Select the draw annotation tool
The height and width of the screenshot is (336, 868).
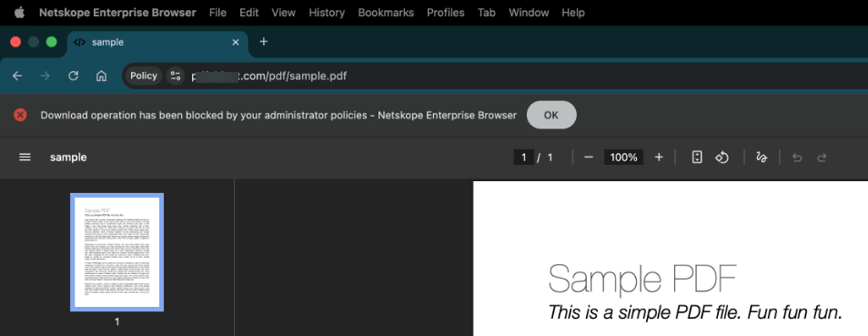(762, 158)
